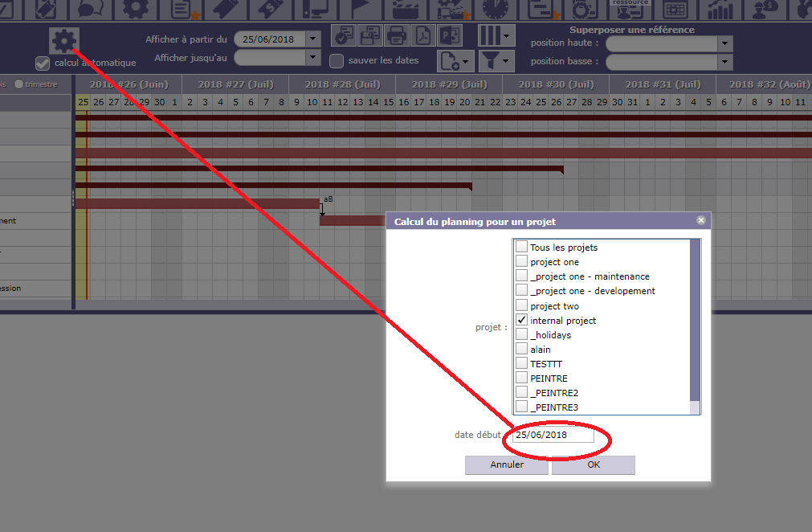Open 'position basse' reference dropdown
The image size is (812, 532).
tap(725, 62)
